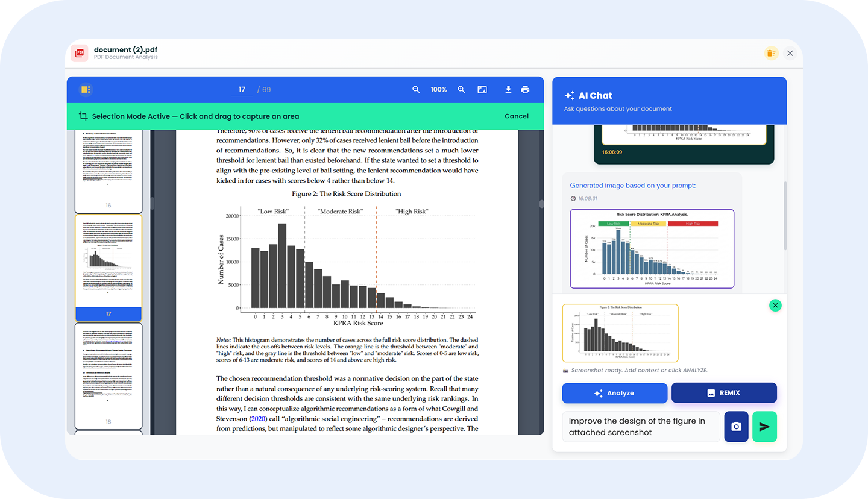The width and height of the screenshot is (868, 499).
Task: Open the document thumbnails sidebar panel
Action: pyautogui.click(x=85, y=89)
